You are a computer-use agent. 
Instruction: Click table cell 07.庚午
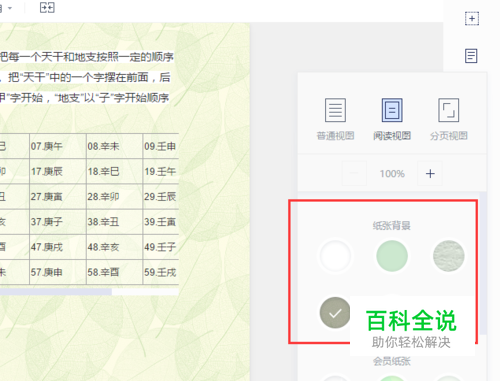tap(58, 146)
